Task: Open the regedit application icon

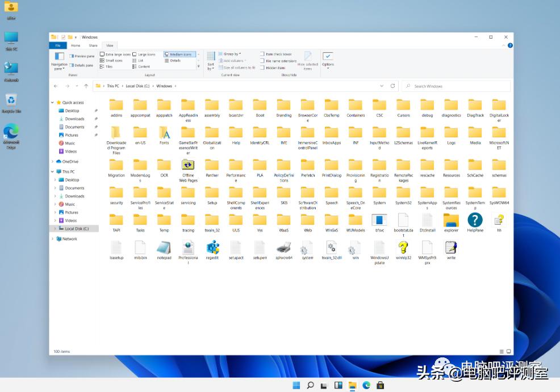Action: coord(212,248)
